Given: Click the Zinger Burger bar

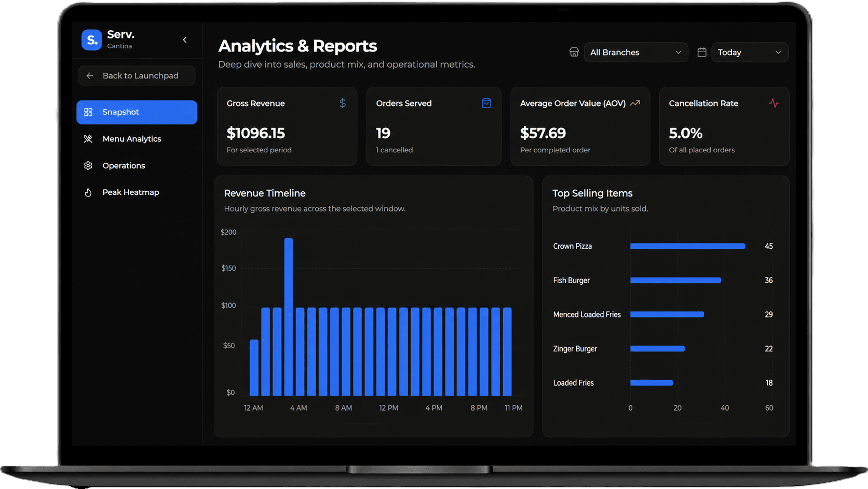Looking at the screenshot, I should pos(658,349).
